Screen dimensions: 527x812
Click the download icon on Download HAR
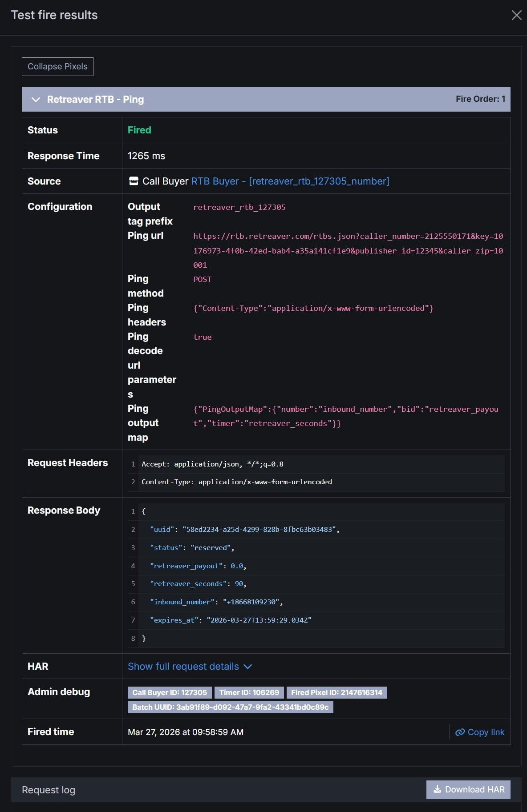coord(438,789)
